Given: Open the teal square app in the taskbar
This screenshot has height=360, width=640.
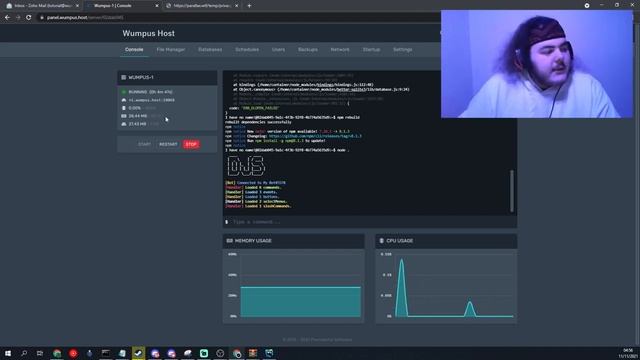Looking at the screenshot, I should tap(204, 353).
